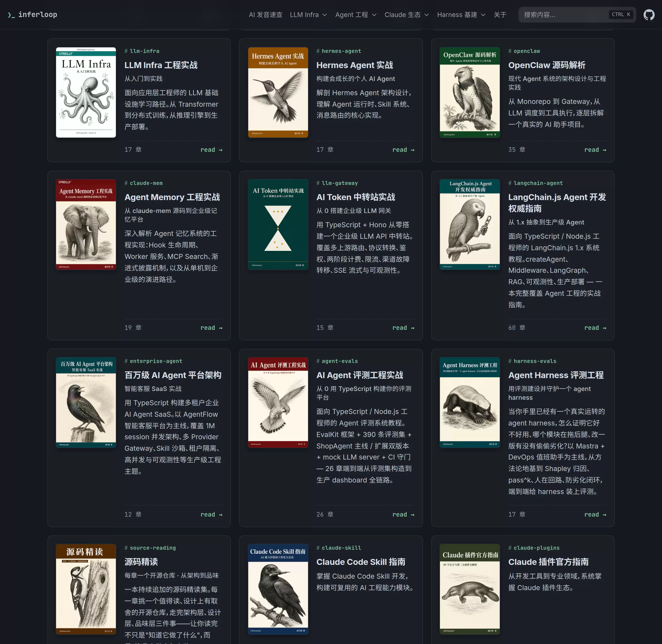Click the 12 章 chapter count
The image size is (662, 644).
tap(133, 515)
